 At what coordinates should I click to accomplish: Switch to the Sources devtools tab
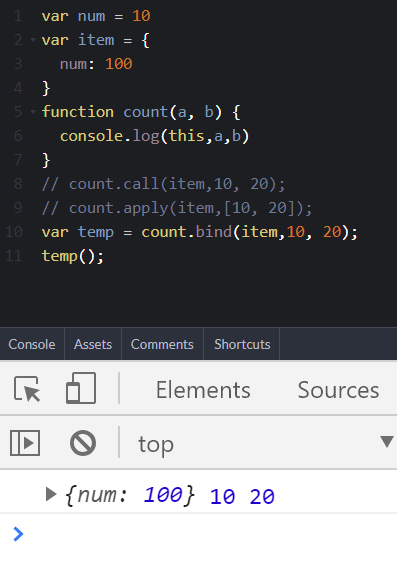[338, 390]
